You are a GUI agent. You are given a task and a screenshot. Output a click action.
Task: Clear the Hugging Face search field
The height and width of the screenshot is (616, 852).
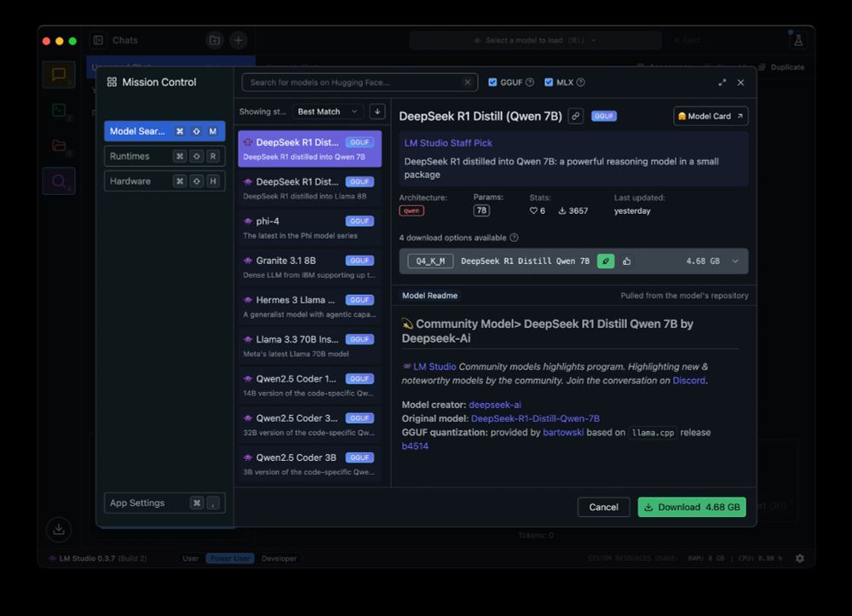(x=467, y=83)
